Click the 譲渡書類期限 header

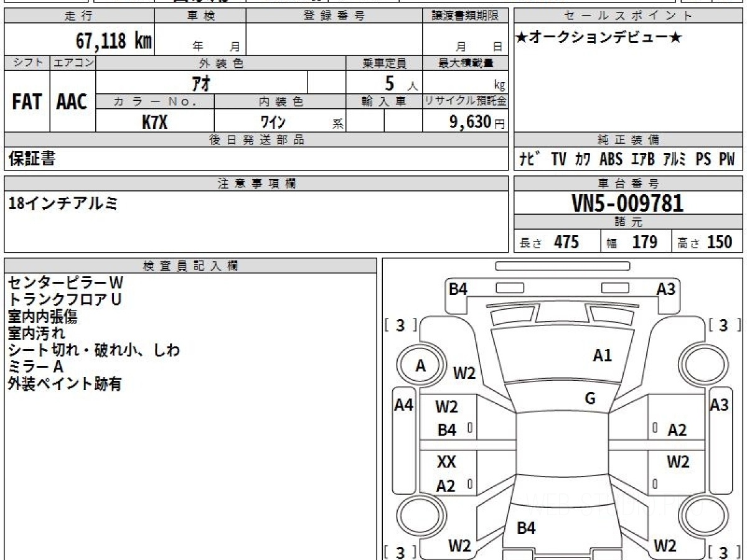click(465, 16)
